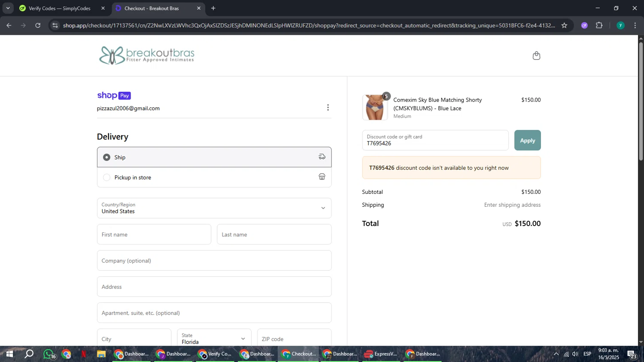Viewport: 644px width, 362px height.
Task: Click the Address field
Action: click(214, 287)
